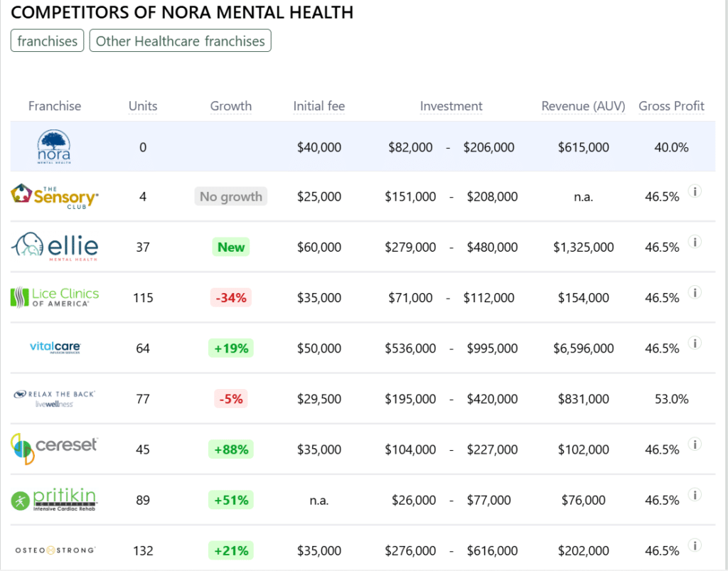The width and height of the screenshot is (728, 571).
Task: Click the $60,000 initial fee value
Action: click(x=319, y=247)
